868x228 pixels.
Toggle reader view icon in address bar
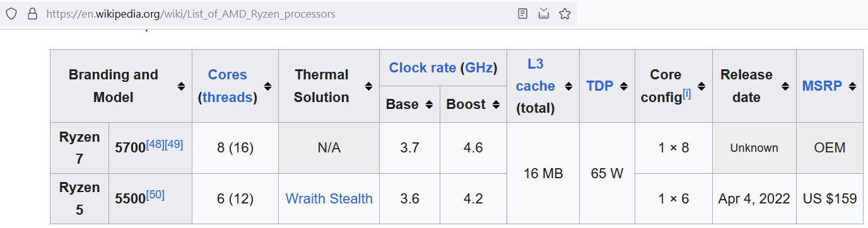522,13
